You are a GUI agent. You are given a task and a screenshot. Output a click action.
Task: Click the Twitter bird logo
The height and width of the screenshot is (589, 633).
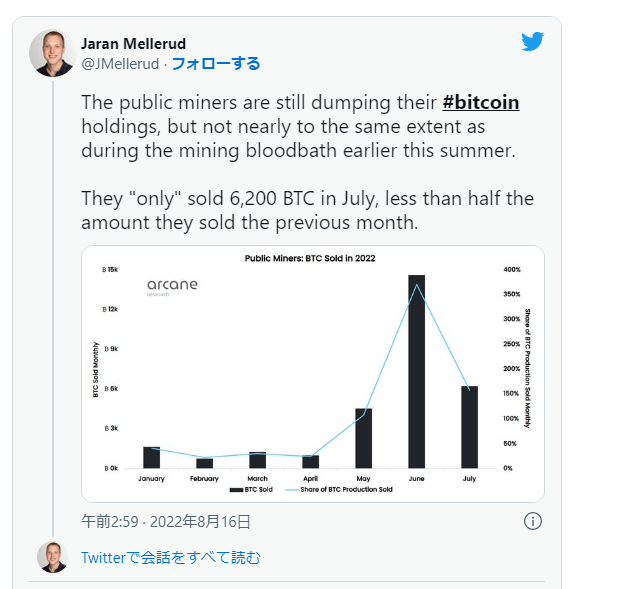pyautogui.click(x=532, y=41)
